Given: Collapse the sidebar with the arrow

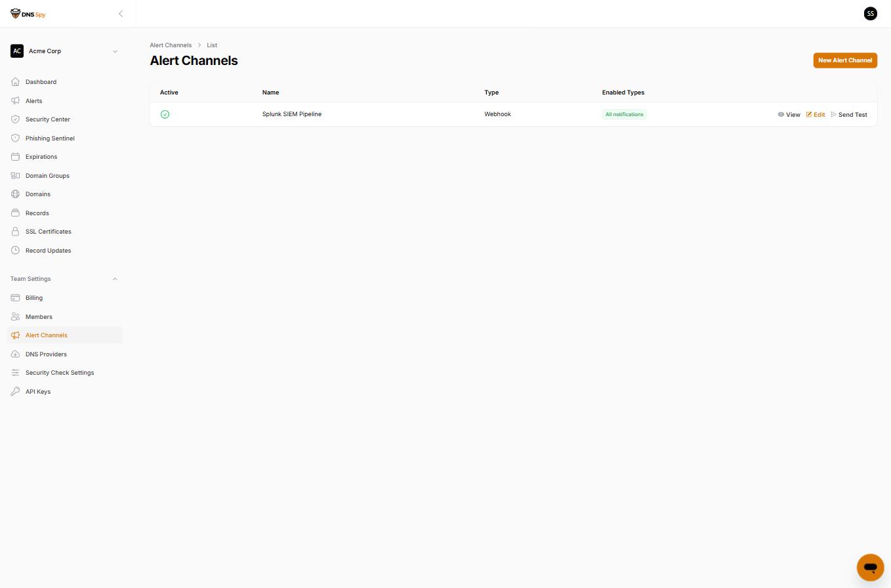Looking at the screenshot, I should [121, 14].
